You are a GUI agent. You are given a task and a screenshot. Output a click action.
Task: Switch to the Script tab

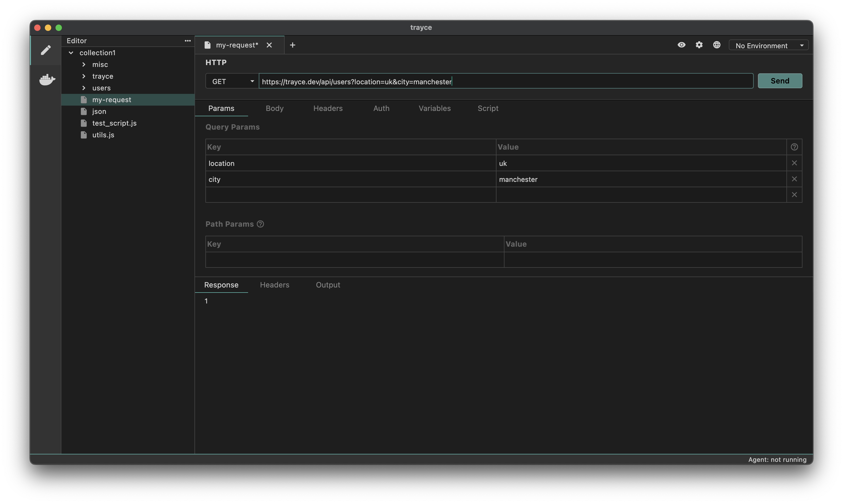tap(488, 108)
